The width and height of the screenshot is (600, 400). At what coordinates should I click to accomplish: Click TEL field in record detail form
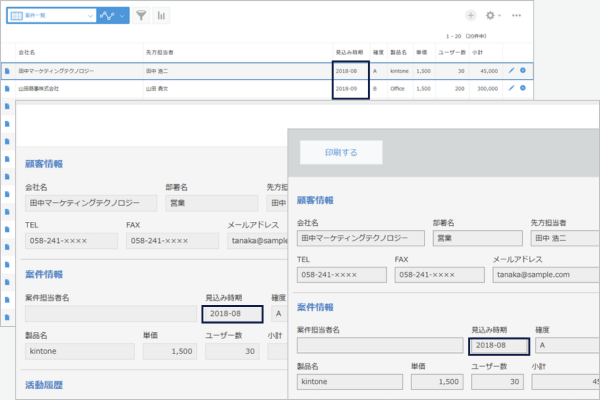[72, 241]
